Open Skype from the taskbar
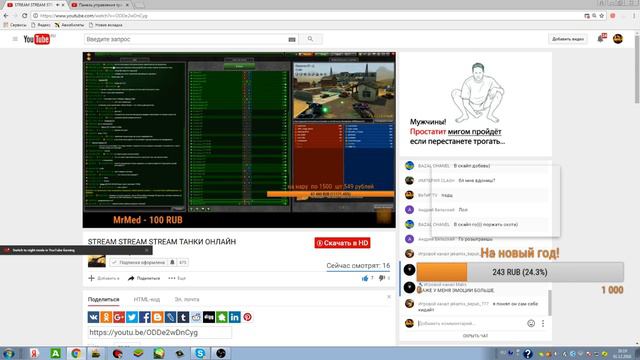 [200, 353]
